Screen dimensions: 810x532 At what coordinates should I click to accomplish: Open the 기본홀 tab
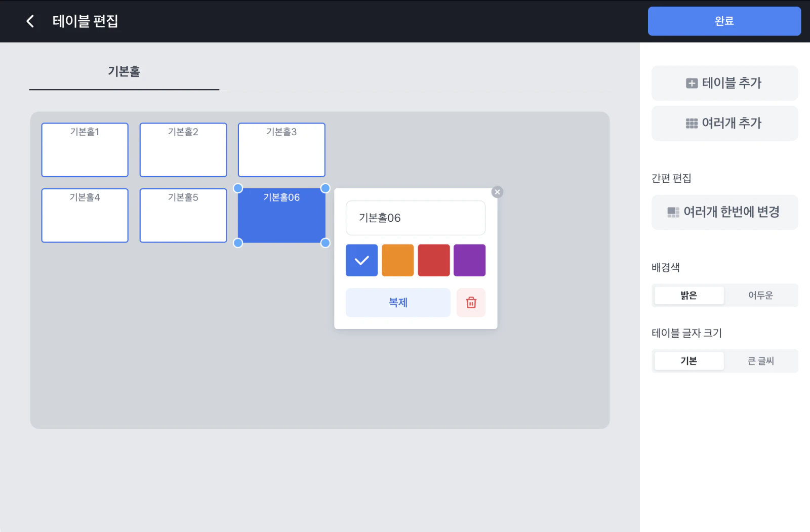pos(124,72)
